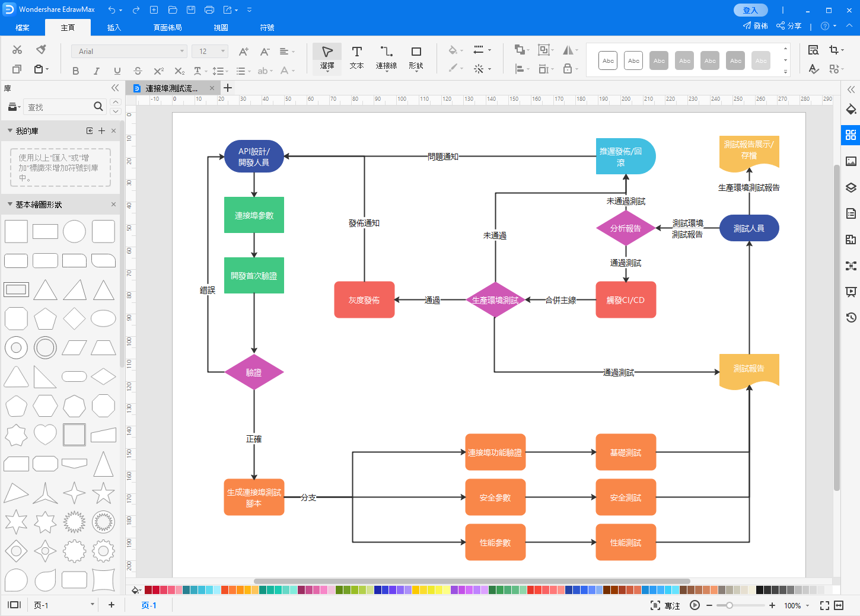Open the fill style panel in the right sidebar
The height and width of the screenshot is (616, 860).
851,109
